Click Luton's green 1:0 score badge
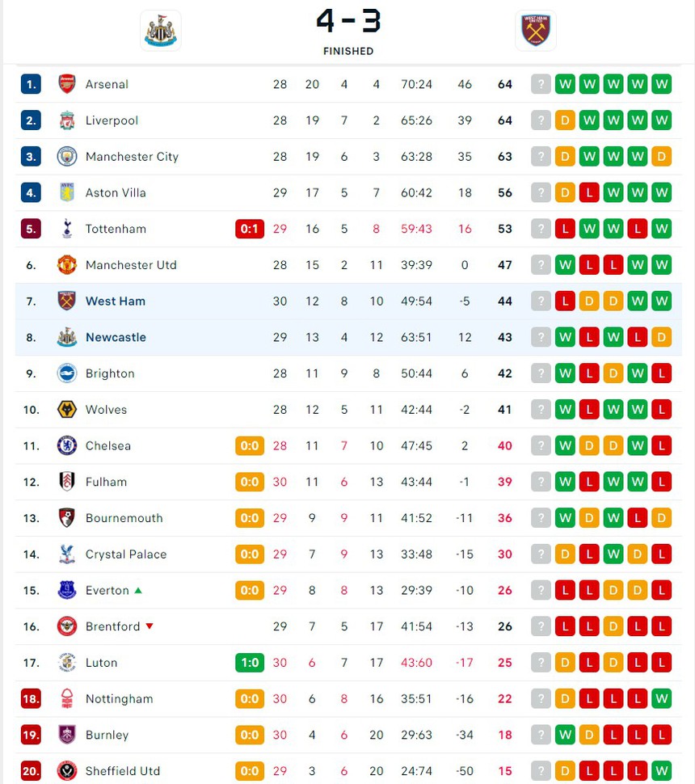 pyautogui.click(x=250, y=663)
